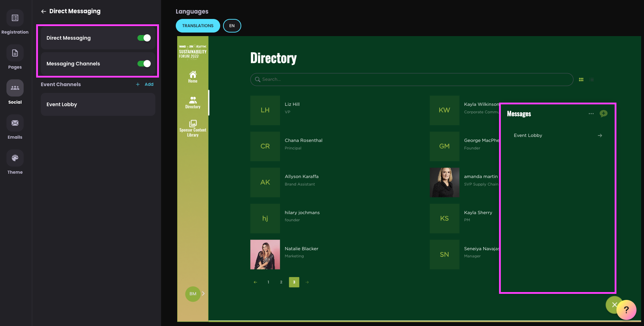The height and width of the screenshot is (326, 644).
Task: Open the help question mark button
Action: [x=626, y=310]
